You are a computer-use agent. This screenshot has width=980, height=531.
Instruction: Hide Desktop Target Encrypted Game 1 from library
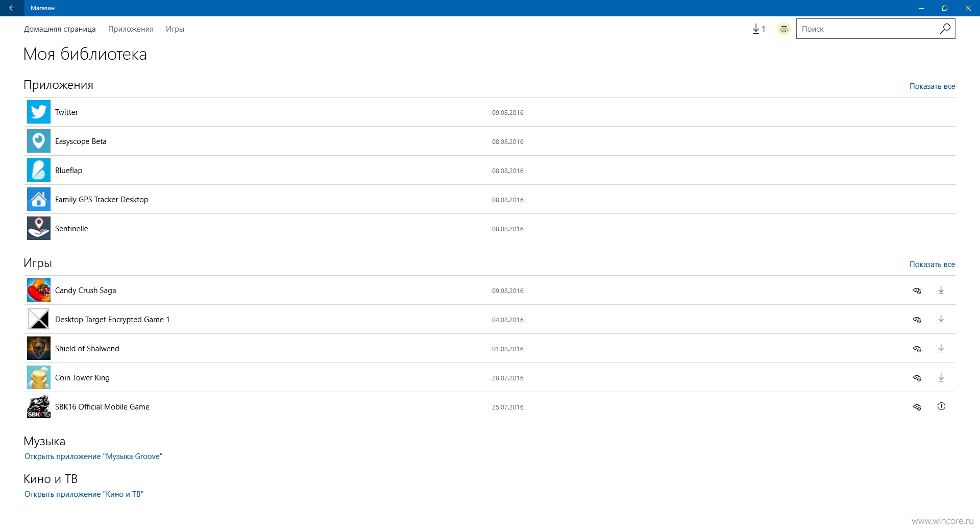coord(917,320)
